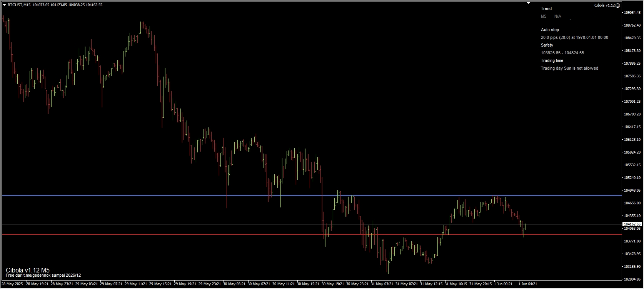Image resolution: width=644 pixels, height=289 pixels.
Task: Click the '30 May 19:21' time axis label
Action: (333, 284)
